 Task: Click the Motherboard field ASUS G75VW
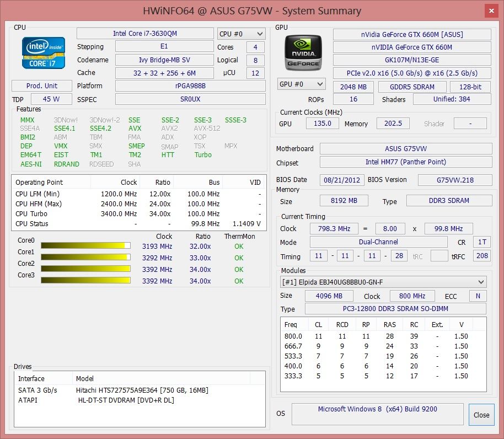406,148
